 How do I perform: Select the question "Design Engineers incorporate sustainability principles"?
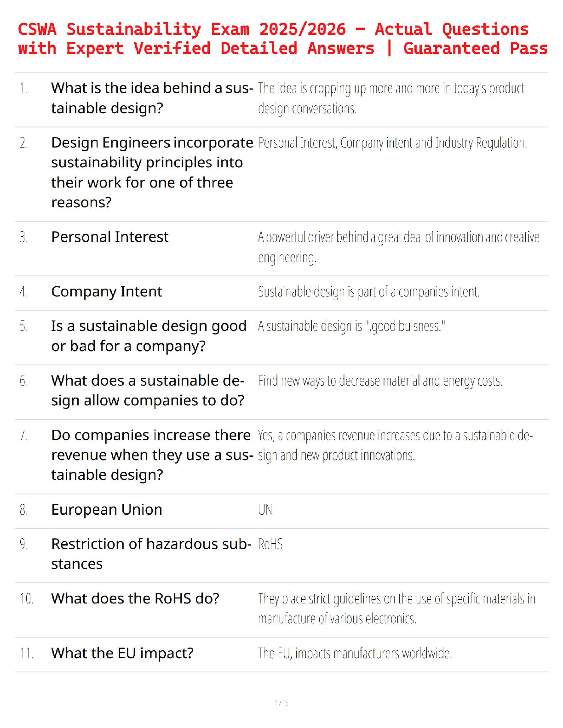152,172
